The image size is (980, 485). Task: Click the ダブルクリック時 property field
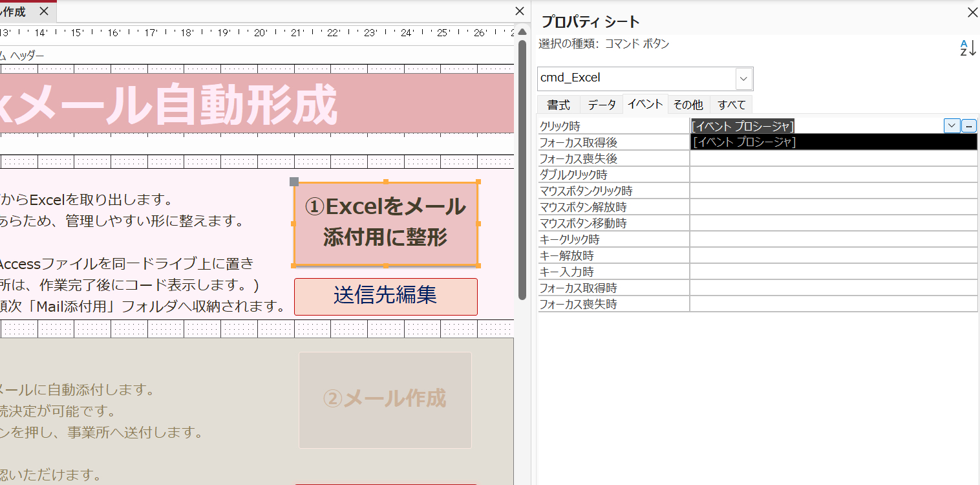coord(833,175)
